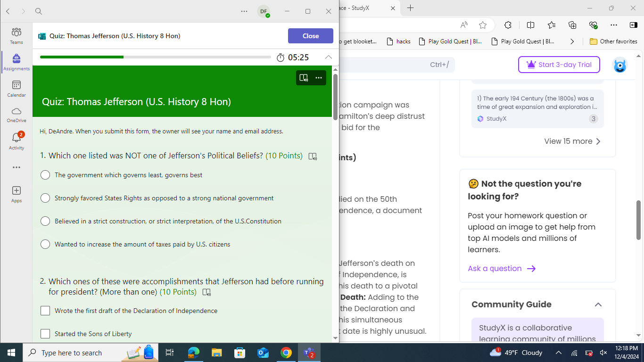
Task: Open Browser essentials in Edge toolbar
Action: tap(593, 25)
